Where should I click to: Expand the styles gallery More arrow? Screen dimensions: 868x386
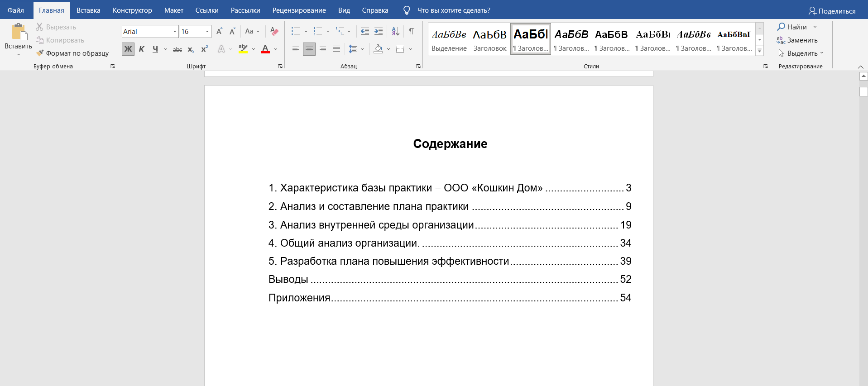point(760,51)
